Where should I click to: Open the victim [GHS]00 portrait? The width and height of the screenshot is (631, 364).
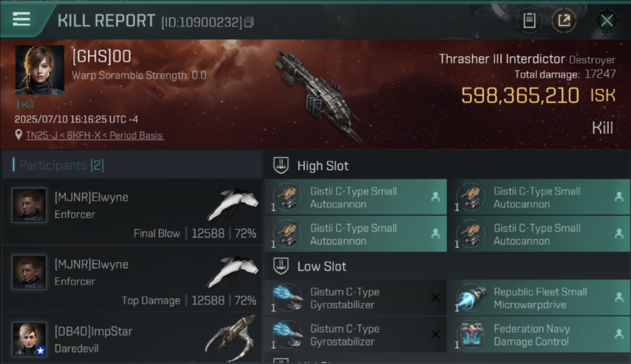pyautogui.click(x=40, y=70)
